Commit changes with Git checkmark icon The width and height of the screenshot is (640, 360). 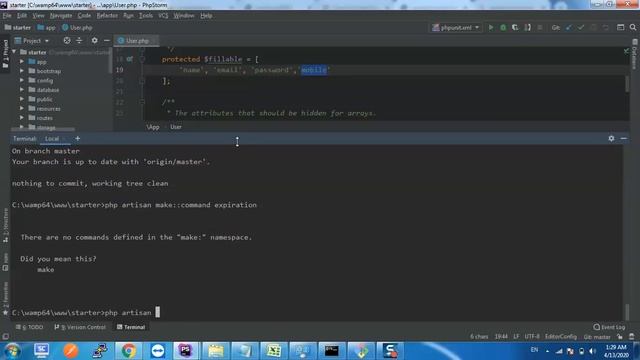[581, 28]
